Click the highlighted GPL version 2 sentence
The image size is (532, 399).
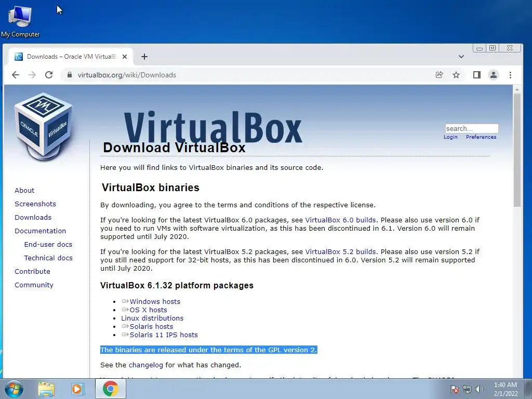209,350
